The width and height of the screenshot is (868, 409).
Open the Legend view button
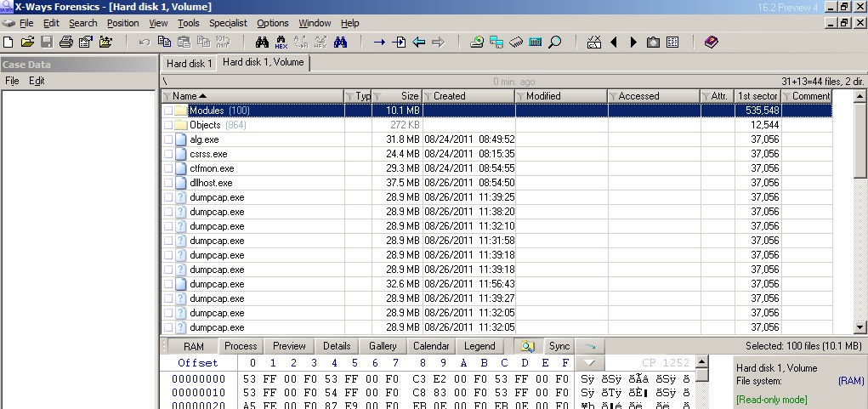479,346
